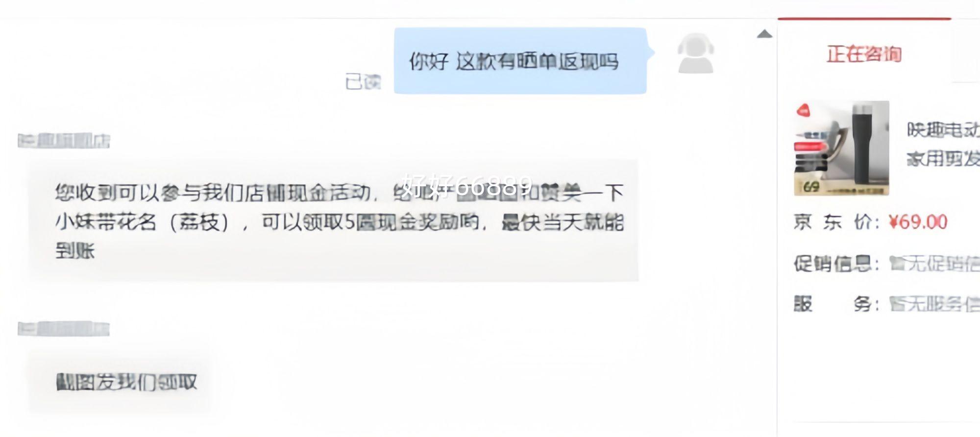Open the electric hair clipper product thumbnail

coord(841,148)
